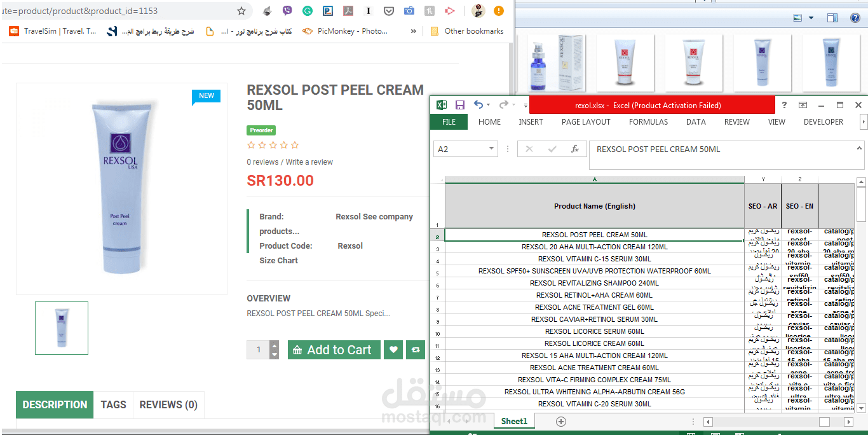
Task: Open the camera screenshot extension in Chrome
Action: pos(409,11)
